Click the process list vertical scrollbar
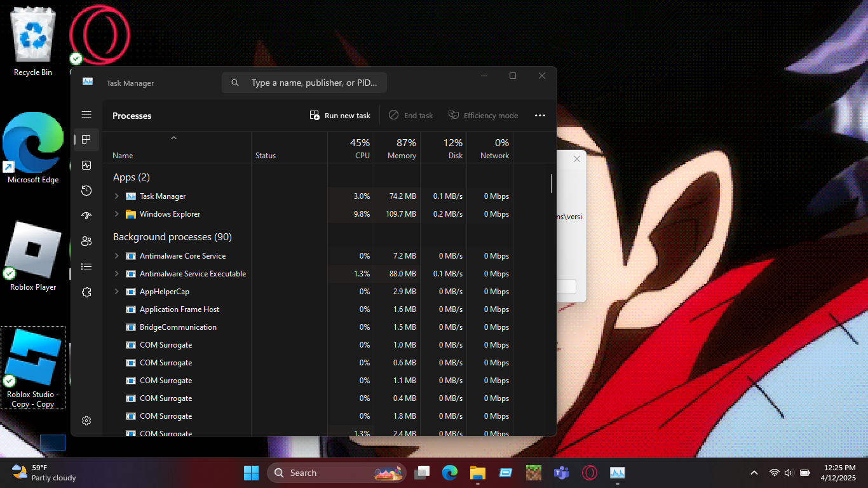 point(552,184)
